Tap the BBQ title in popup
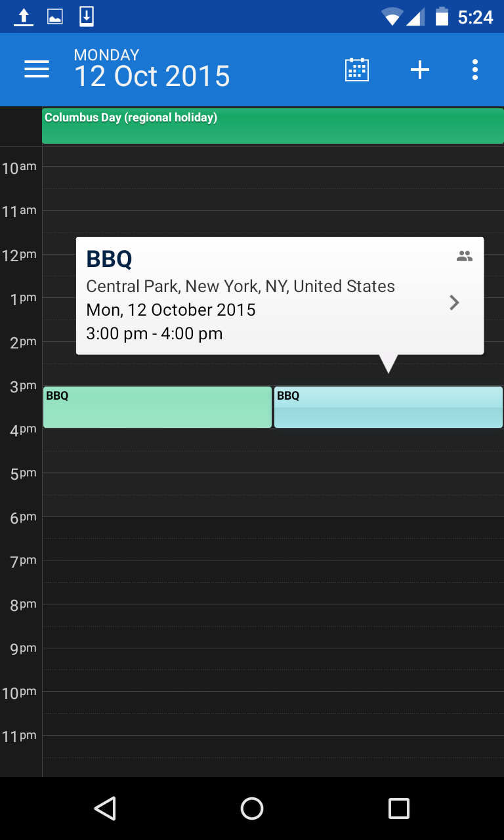This screenshot has width=504, height=840. 110,259
